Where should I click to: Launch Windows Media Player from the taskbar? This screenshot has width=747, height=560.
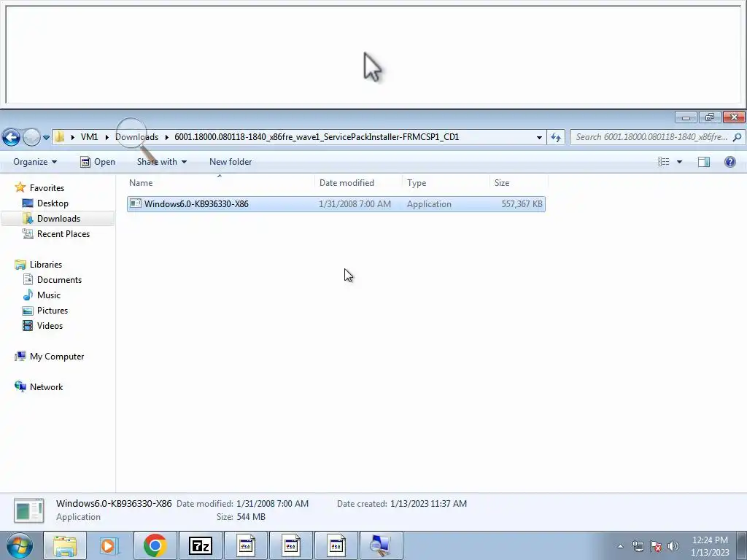coord(109,545)
